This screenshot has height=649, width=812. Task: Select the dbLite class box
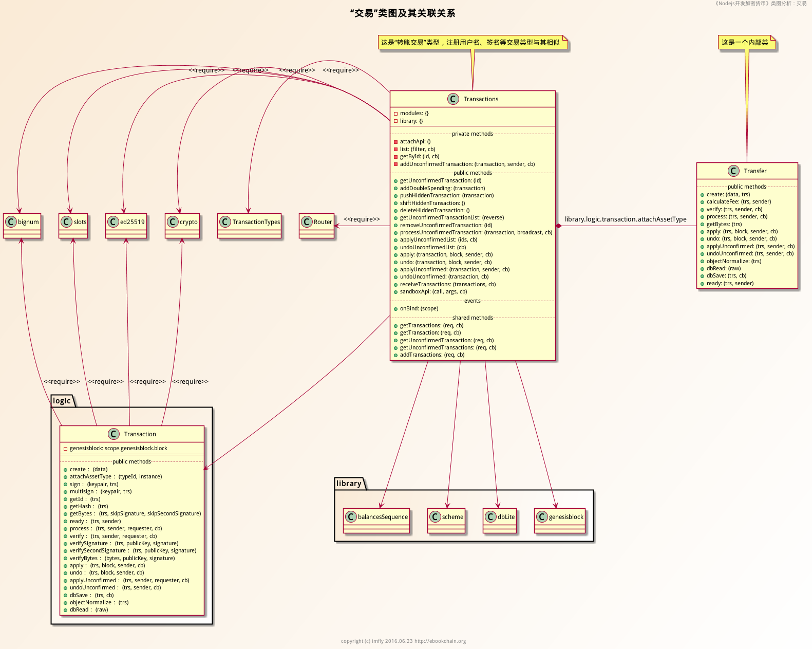pyautogui.click(x=500, y=520)
